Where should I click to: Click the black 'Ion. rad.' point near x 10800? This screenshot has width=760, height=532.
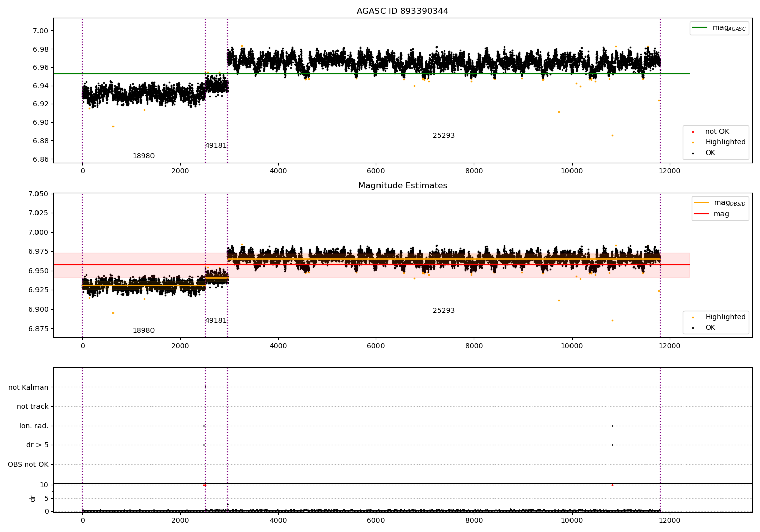pyautogui.click(x=612, y=426)
